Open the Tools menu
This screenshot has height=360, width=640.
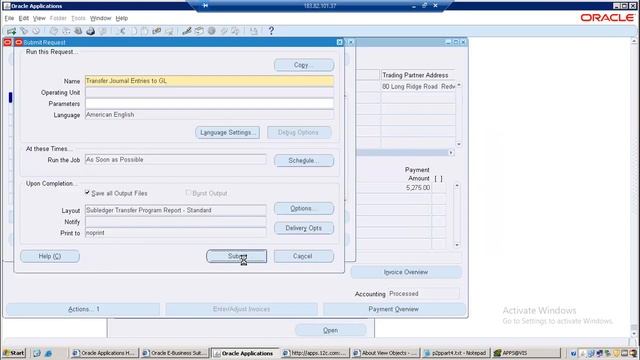(x=78, y=18)
